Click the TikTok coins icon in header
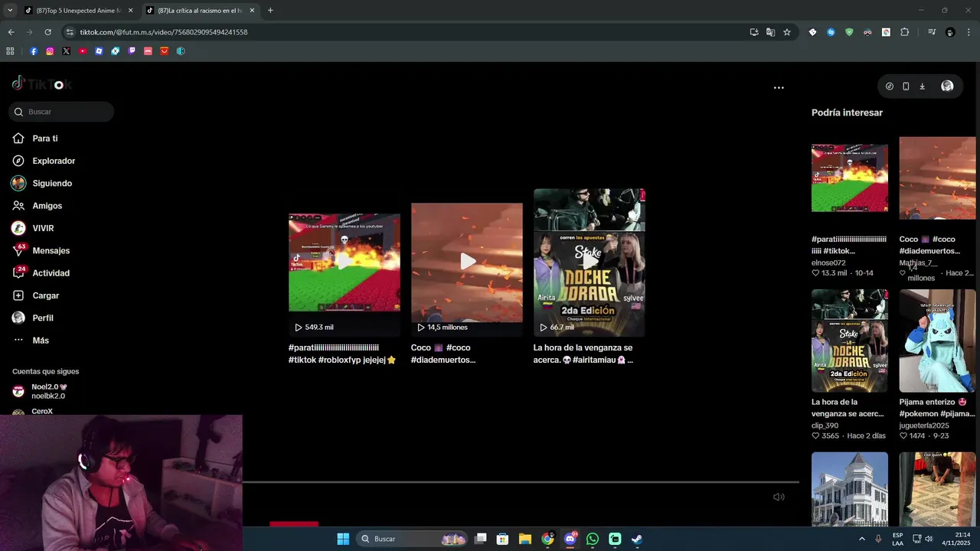 (889, 86)
